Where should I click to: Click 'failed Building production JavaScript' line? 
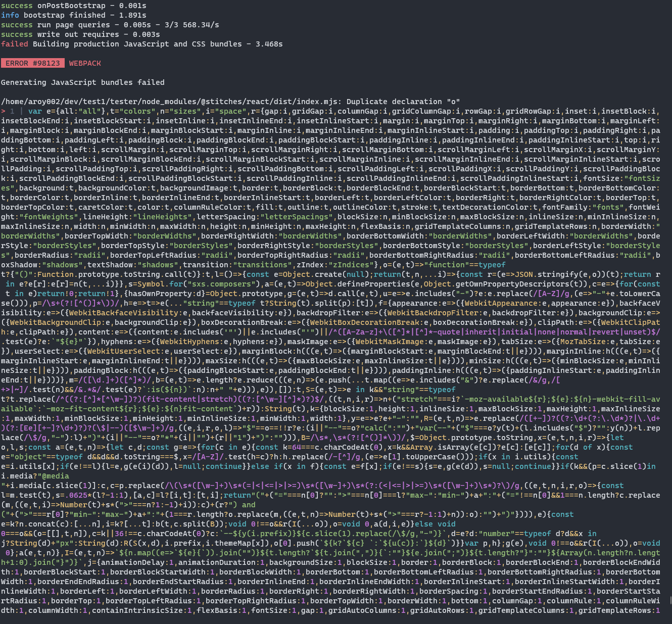click(x=142, y=44)
